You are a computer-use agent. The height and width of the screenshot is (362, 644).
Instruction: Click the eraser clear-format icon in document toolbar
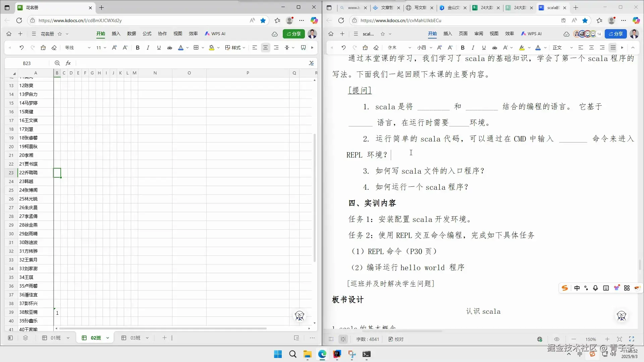pos(376,48)
